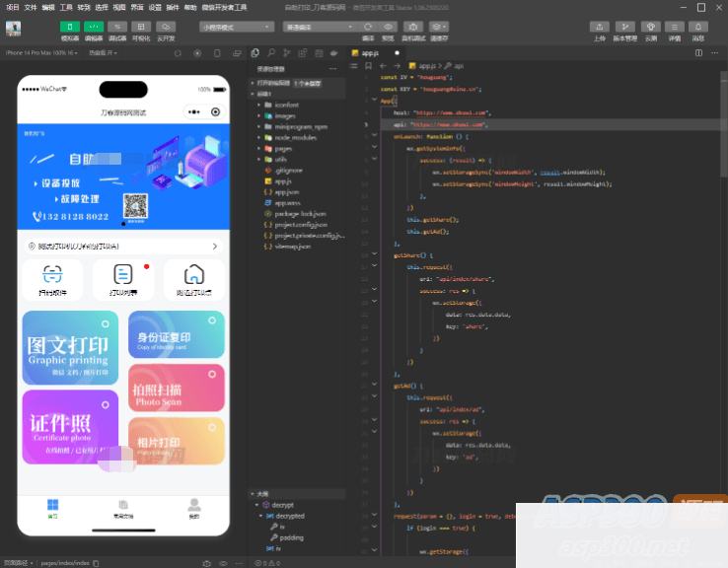Expand the pages folder in file tree

pyautogui.click(x=281, y=148)
